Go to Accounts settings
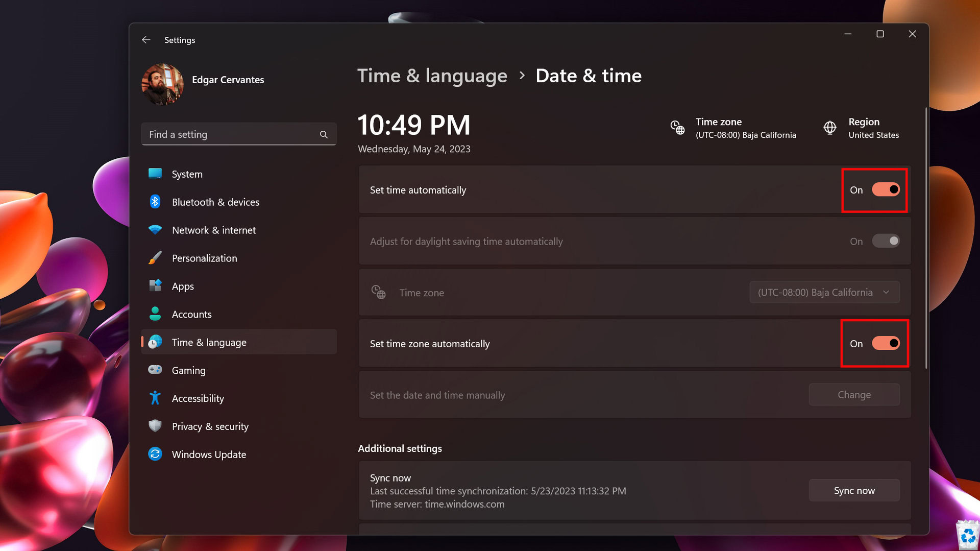This screenshot has width=980, height=551. tap(191, 314)
